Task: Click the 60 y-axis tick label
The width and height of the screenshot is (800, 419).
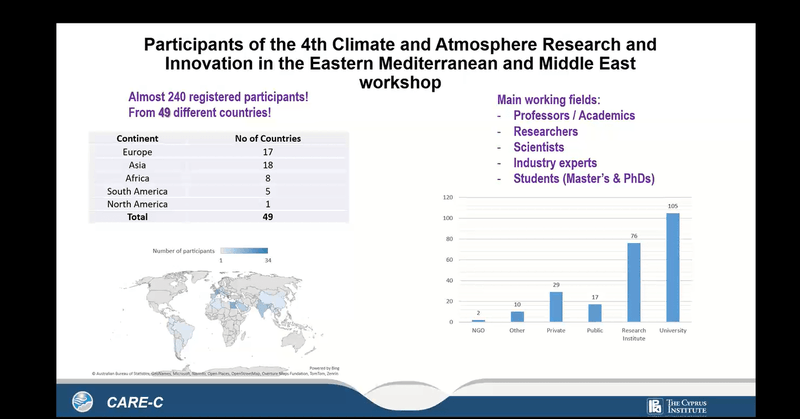Action: pos(449,260)
